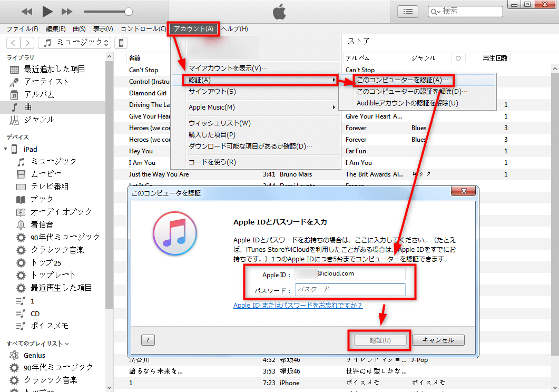Click the play button
Image resolution: width=559 pixels, height=392 pixels.
click(46, 11)
